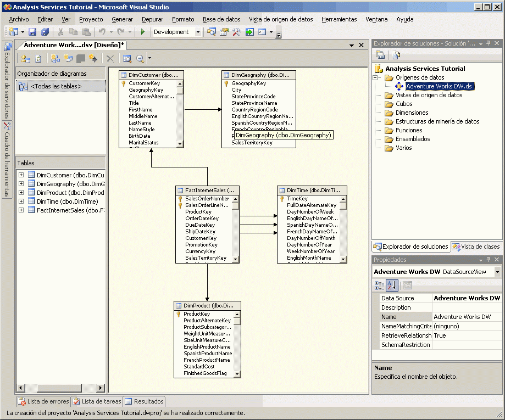505x420 pixels.
Task: Start debugging with the green play arrow
Action: click(x=142, y=31)
